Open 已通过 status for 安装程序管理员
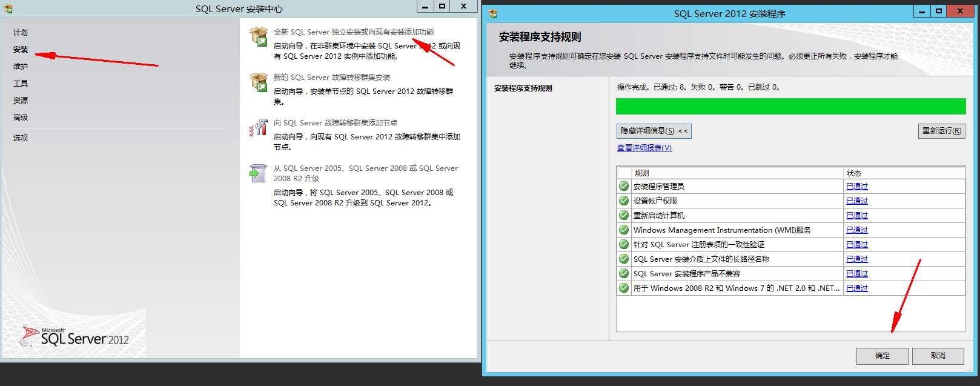This screenshot has height=386, width=980. click(857, 187)
